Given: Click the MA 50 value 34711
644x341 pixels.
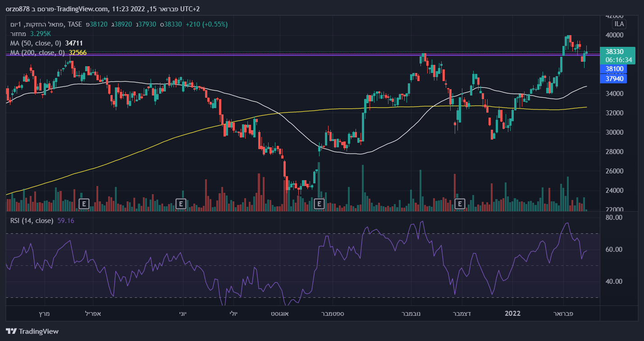Looking at the screenshot, I should point(74,43).
